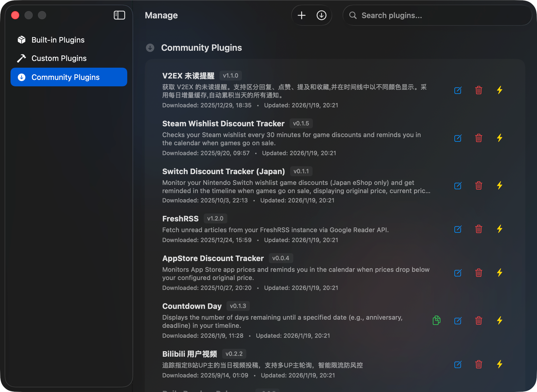This screenshot has height=392, width=537.
Task: Edit Steam Wishlist Discount Tracker plugin
Action: tap(458, 138)
